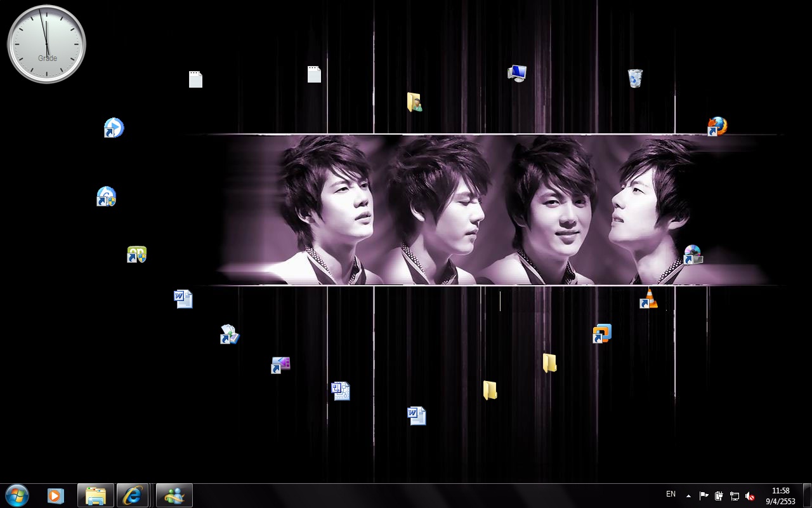Select the green shortcut with shield badge
Viewport: 812px width, 508px height.
(x=136, y=255)
